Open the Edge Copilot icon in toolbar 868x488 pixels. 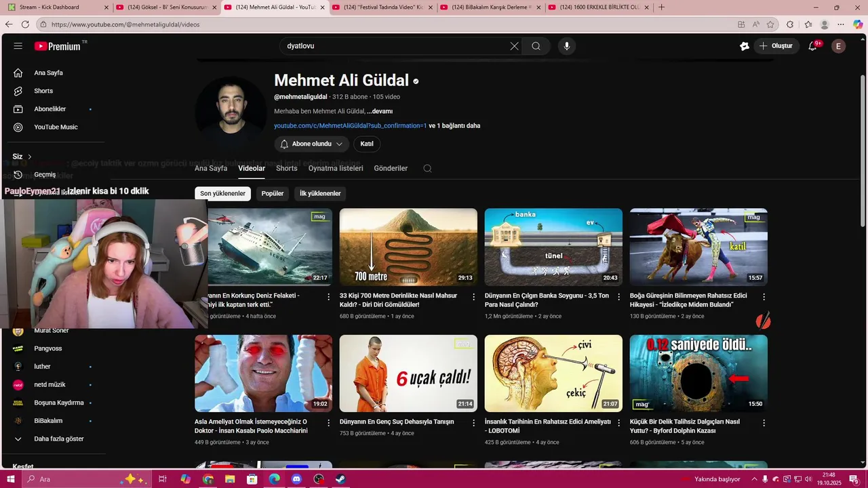pyautogui.click(x=858, y=24)
